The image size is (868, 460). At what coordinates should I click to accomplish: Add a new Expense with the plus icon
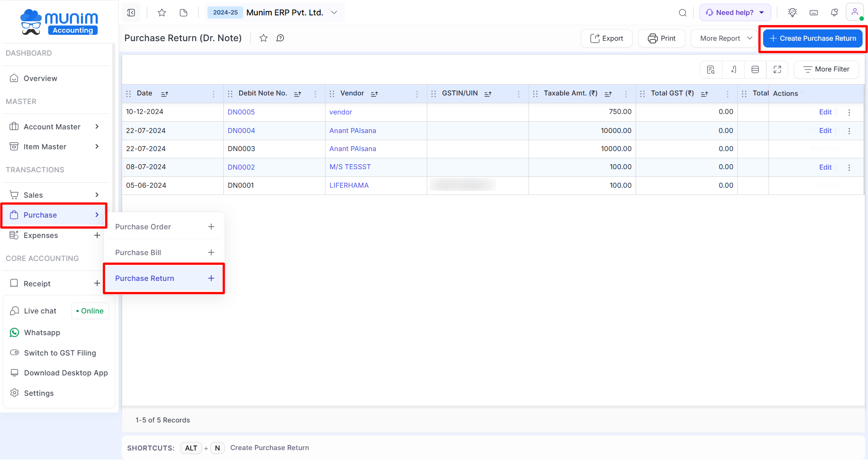pyautogui.click(x=97, y=235)
